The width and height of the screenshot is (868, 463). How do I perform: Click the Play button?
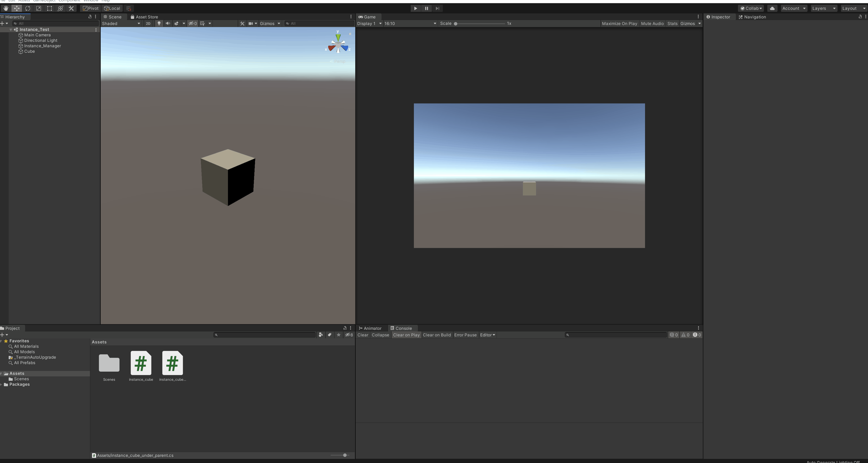415,8
